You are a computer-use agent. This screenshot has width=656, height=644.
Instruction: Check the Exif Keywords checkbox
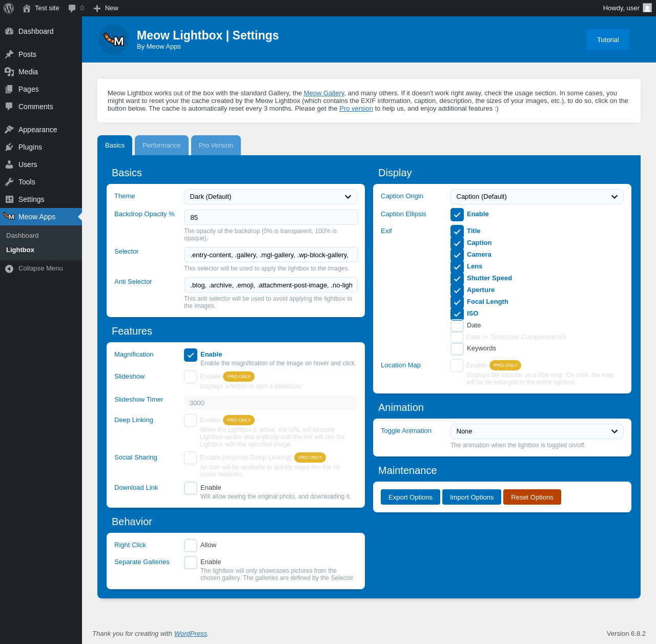click(x=457, y=349)
